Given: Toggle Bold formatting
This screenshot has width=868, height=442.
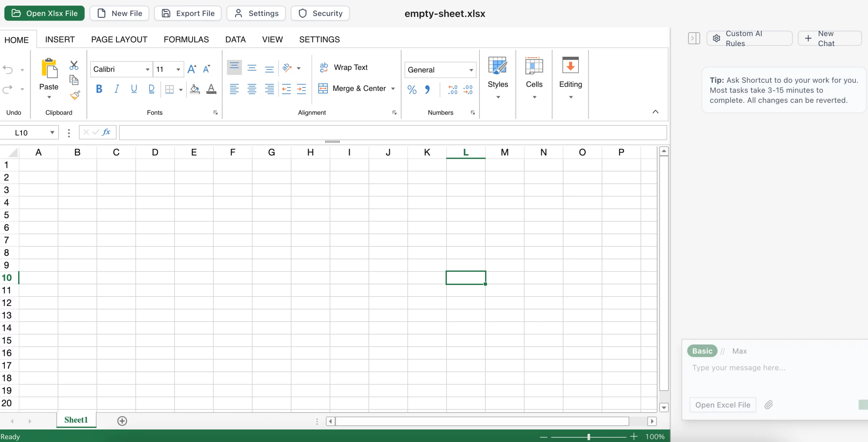Looking at the screenshot, I should click(99, 89).
